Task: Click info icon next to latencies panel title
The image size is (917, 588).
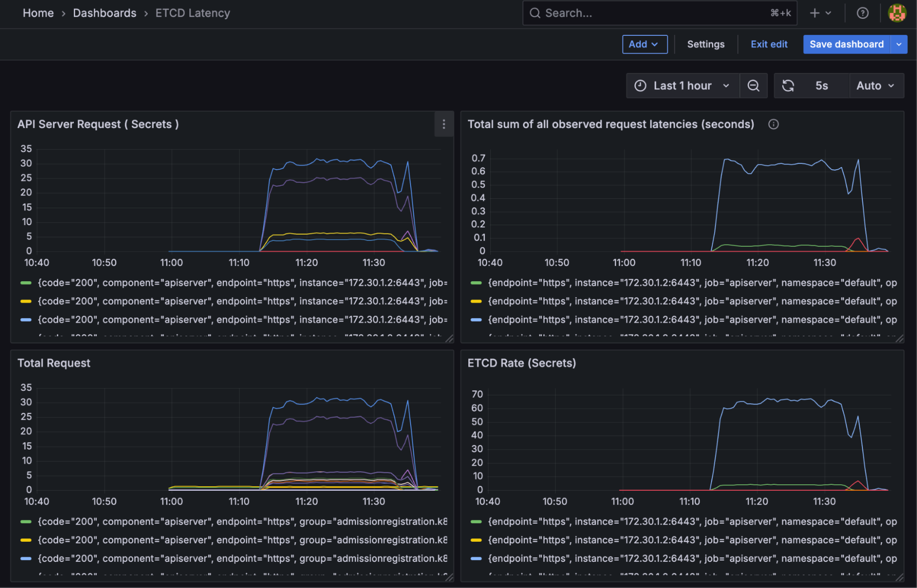Action: point(773,124)
